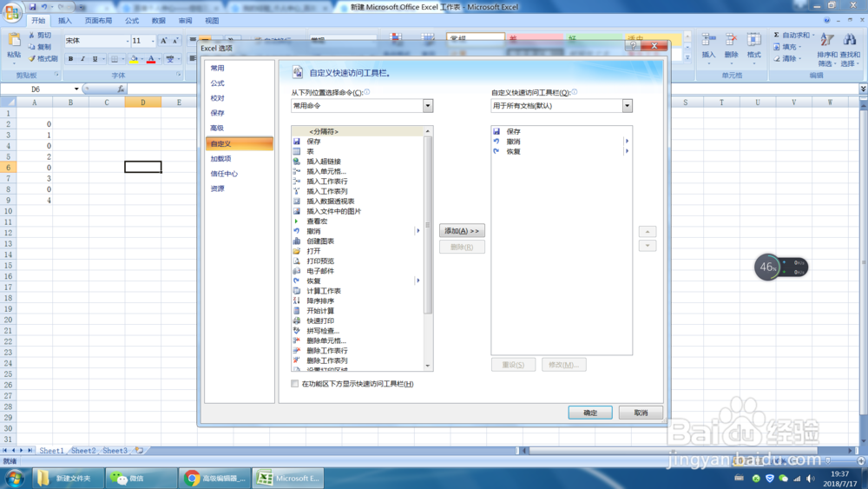This screenshot has width=868, height=489.
Task: Select the 删除工作表列 command
Action: pyautogui.click(x=357, y=360)
